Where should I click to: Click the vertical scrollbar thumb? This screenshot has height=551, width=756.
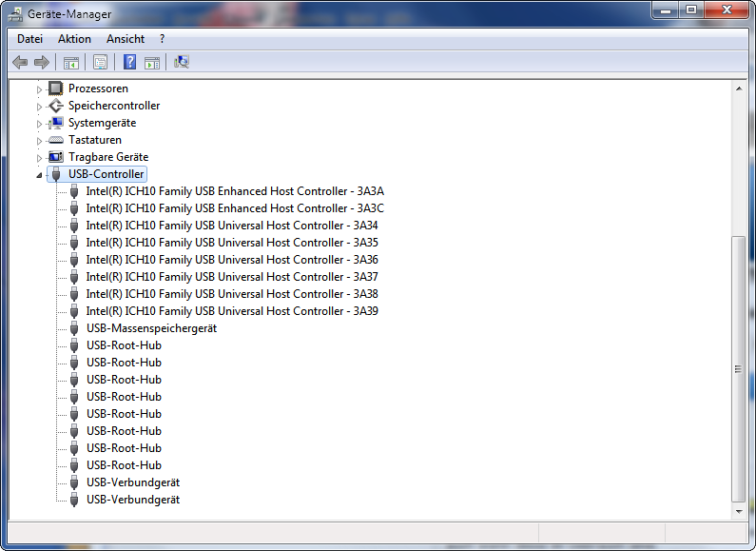coord(739,369)
